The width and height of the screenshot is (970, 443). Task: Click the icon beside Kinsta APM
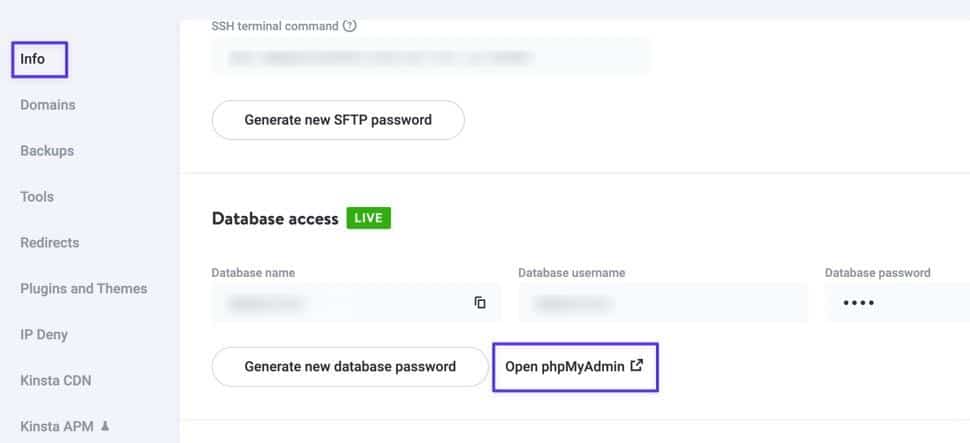point(105,426)
